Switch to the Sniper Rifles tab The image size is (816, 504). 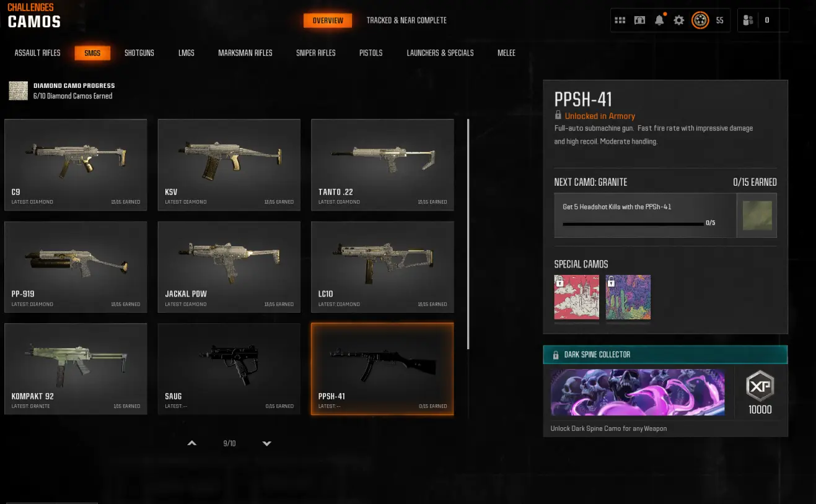click(316, 53)
